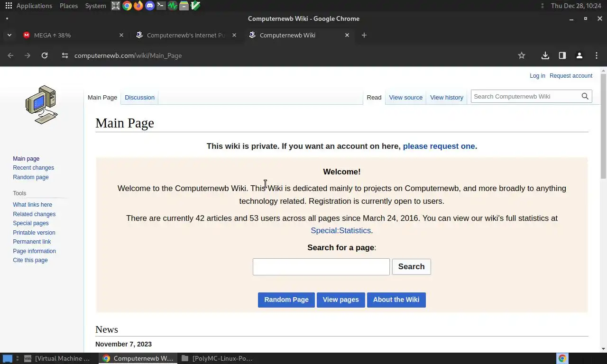Select the Main Page namespace tab
The width and height of the screenshot is (607, 364).
102,98
